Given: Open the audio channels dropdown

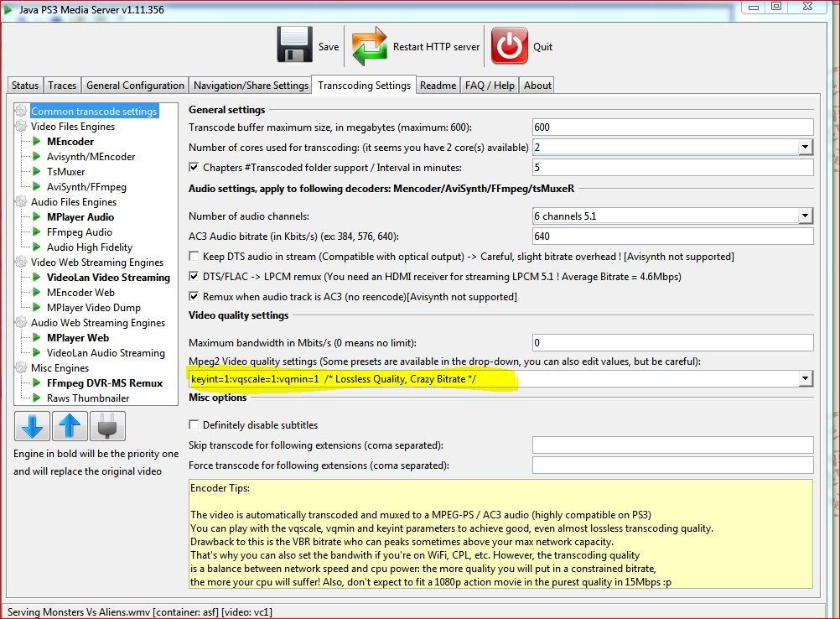Looking at the screenshot, I should (805, 216).
